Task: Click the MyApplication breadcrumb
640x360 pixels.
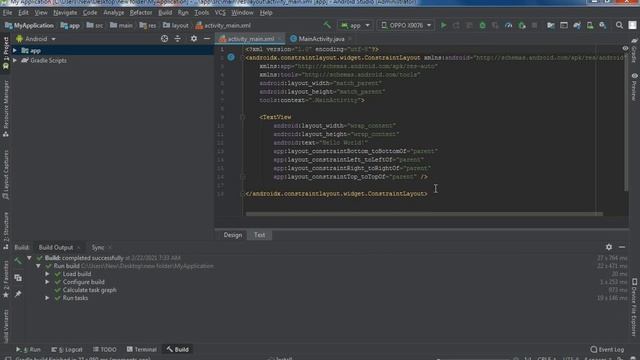Action: (x=29, y=25)
